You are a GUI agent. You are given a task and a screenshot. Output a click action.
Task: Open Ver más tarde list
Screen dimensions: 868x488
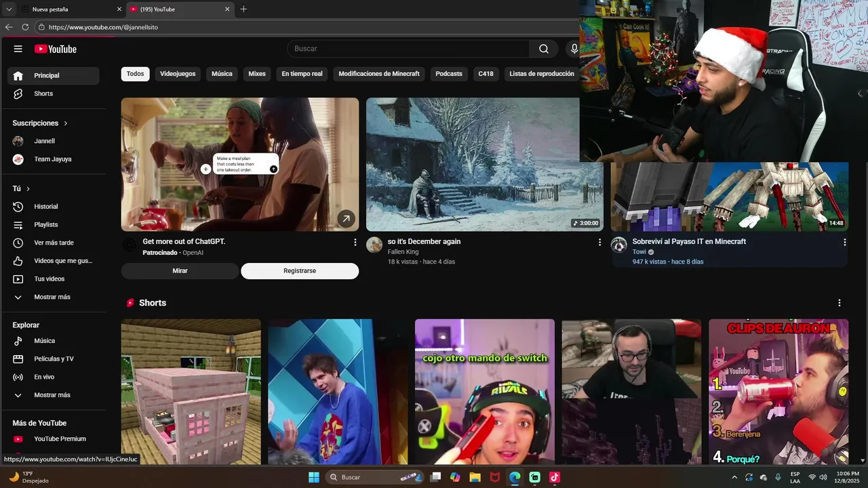[x=53, y=243]
